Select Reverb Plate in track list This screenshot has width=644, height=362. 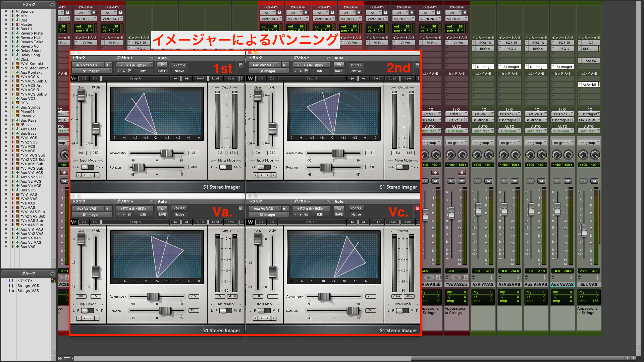[x=32, y=33]
